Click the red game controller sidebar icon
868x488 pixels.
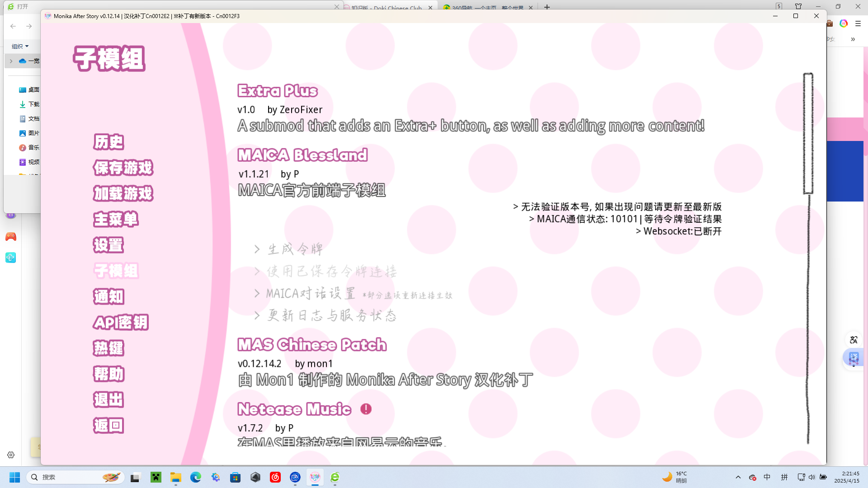click(11, 237)
